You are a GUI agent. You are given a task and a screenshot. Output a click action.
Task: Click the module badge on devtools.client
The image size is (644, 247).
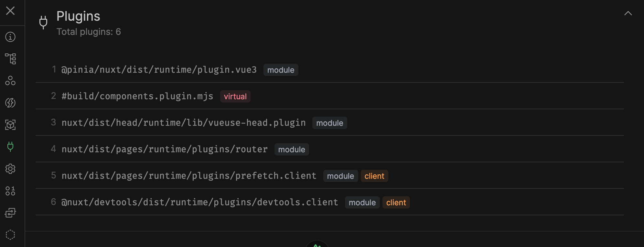tap(362, 202)
